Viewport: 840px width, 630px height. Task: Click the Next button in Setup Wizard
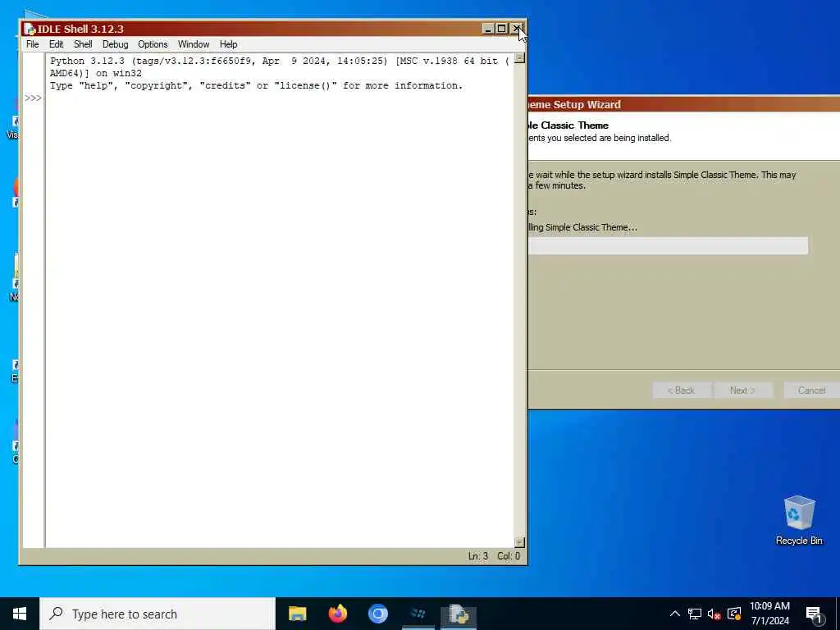point(742,390)
